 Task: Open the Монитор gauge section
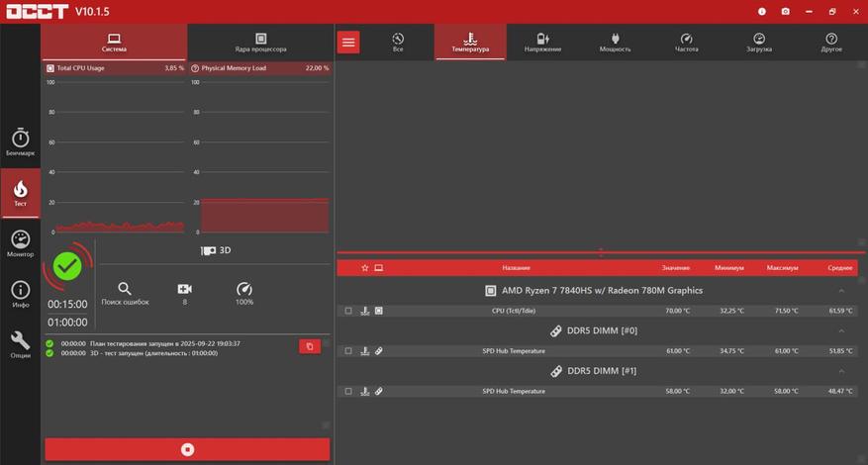click(x=21, y=243)
